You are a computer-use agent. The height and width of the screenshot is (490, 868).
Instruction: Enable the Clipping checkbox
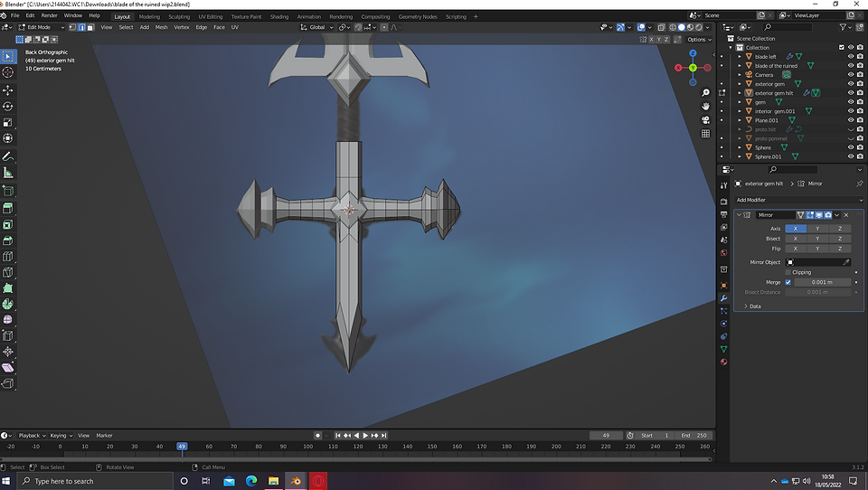[788, 272]
